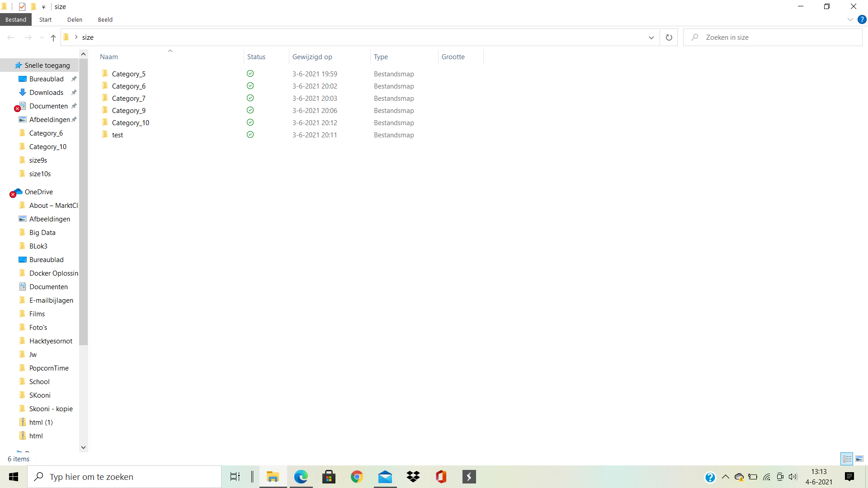Launch Microsoft Edge from the taskbar

pyautogui.click(x=301, y=477)
